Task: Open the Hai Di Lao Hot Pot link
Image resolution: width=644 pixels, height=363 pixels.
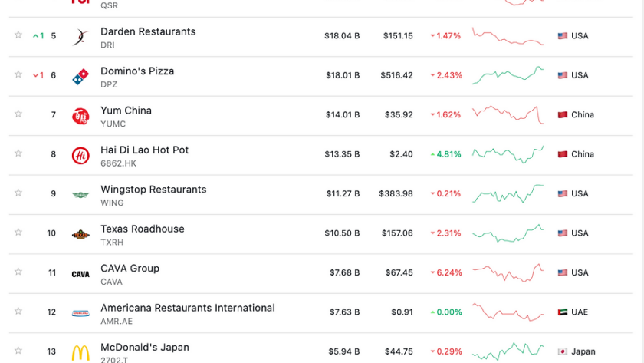Action: click(x=145, y=150)
